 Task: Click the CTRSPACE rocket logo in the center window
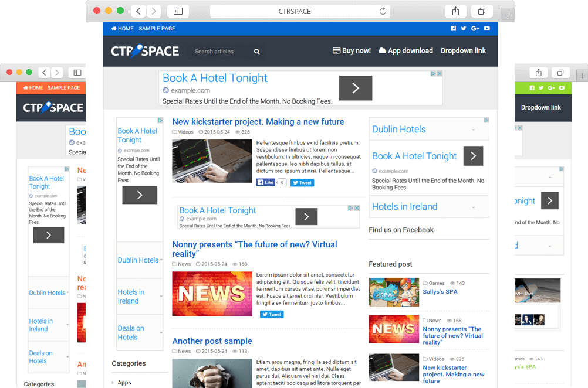click(145, 51)
